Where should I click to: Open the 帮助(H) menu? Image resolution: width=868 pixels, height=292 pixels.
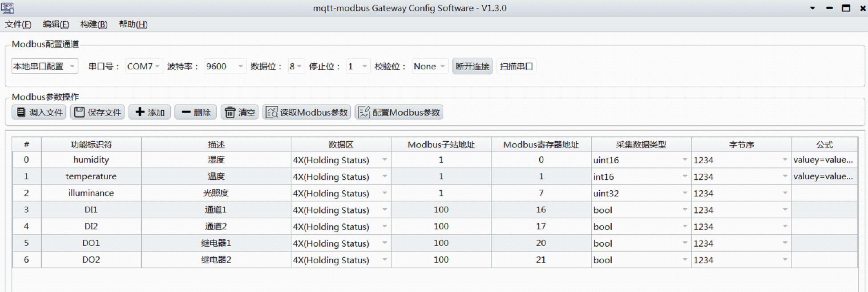pyautogui.click(x=133, y=24)
